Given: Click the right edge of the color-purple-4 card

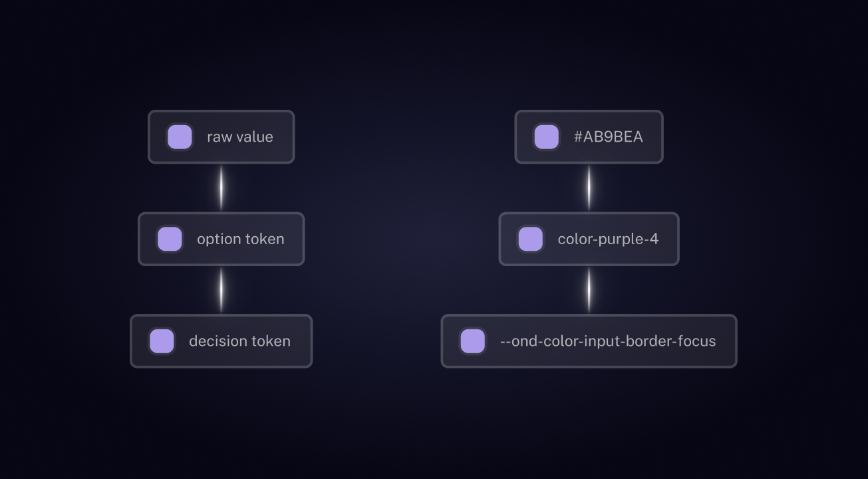Looking at the screenshot, I should [x=678, y=239].
